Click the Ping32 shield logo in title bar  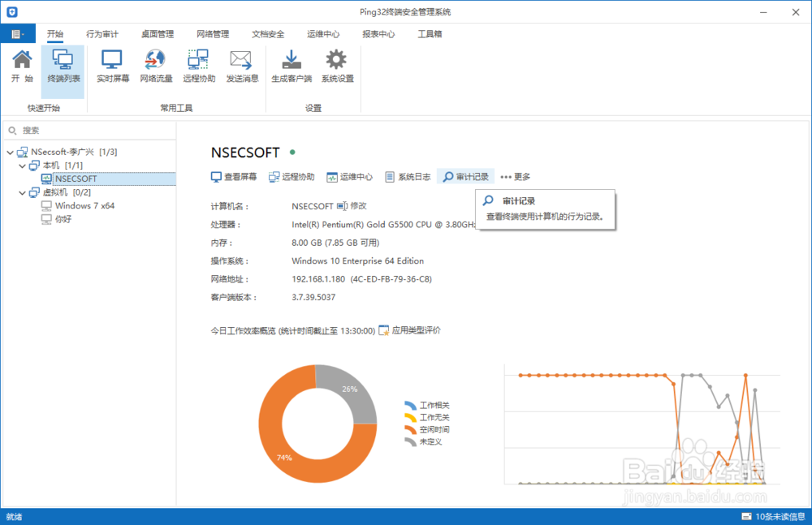pos(12,12)
